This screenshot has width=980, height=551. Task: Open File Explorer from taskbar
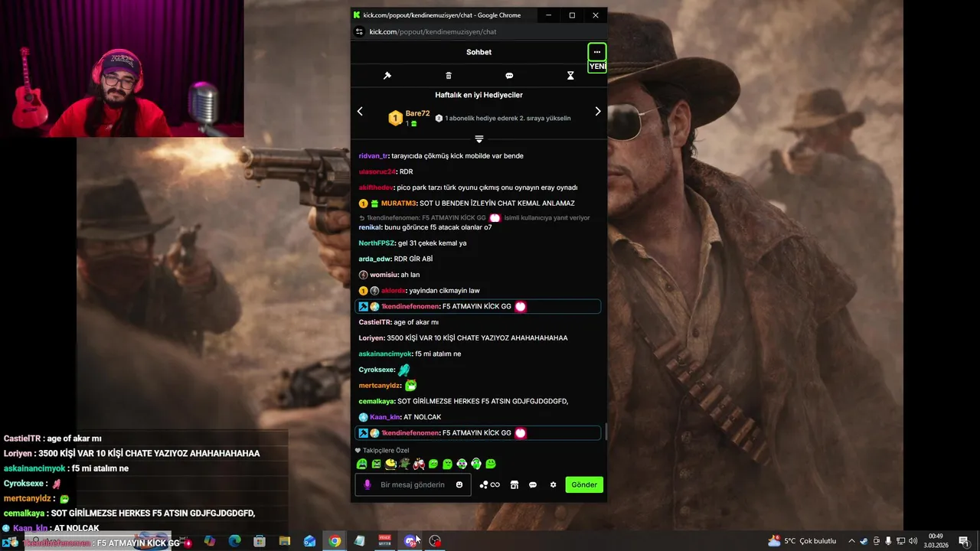tap(285, 541)
